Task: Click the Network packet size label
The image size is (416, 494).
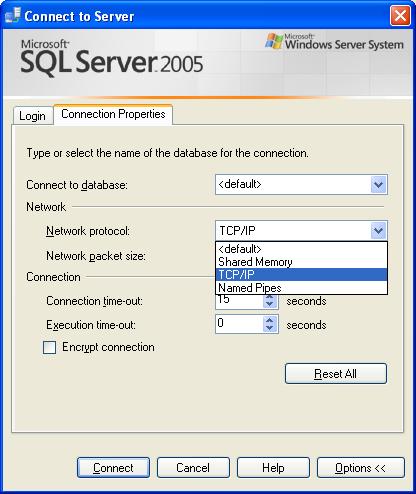Action: click(96, 256)
